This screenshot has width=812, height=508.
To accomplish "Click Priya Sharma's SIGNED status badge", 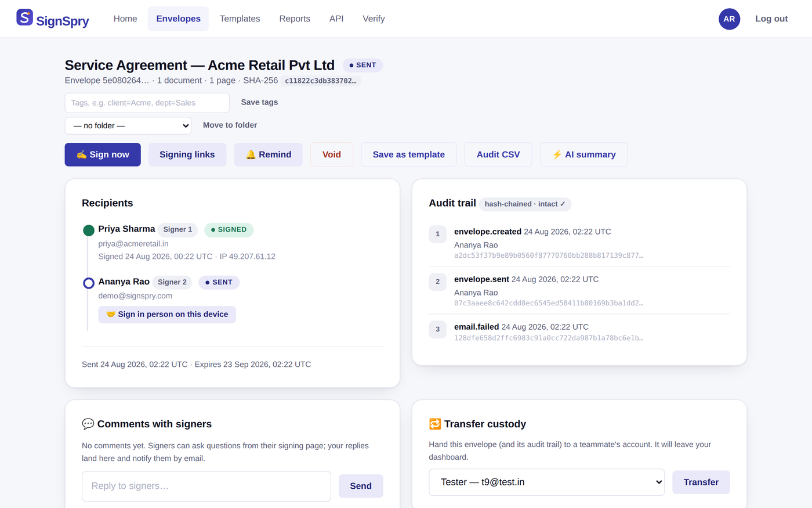I will [x=229, y=229].
